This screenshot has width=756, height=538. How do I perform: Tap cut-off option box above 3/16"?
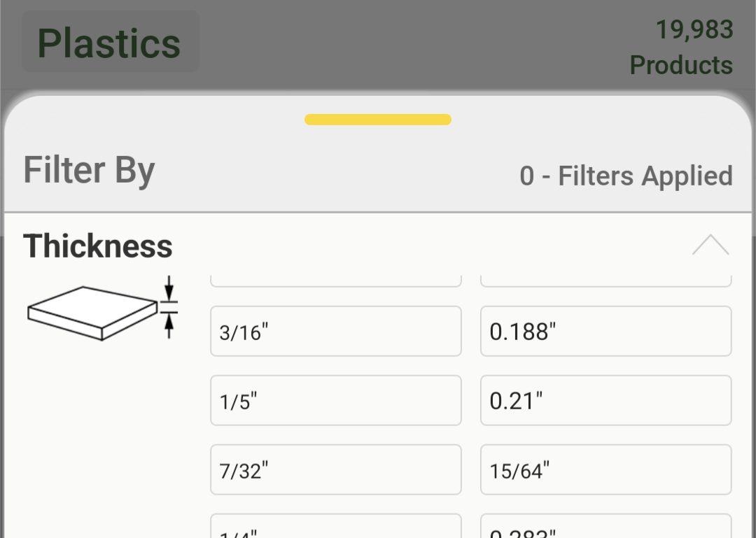tap(335, 281)
